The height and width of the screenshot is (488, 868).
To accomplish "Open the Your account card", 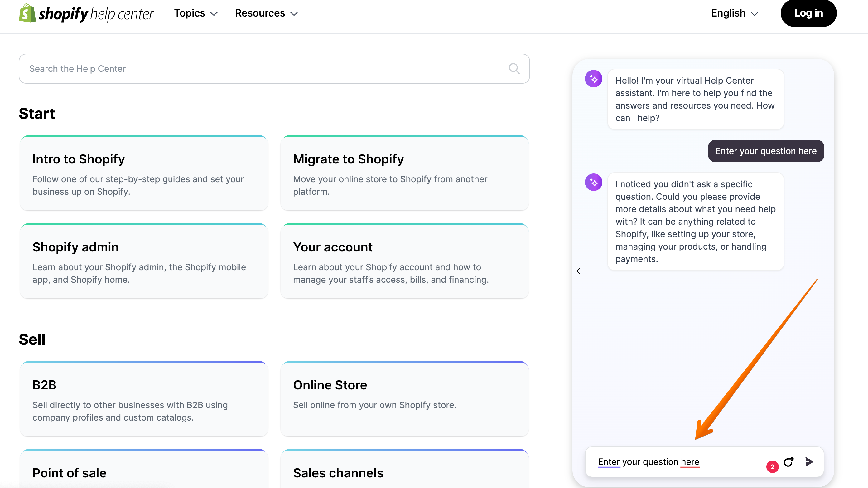I will click(x=404, y=261).
